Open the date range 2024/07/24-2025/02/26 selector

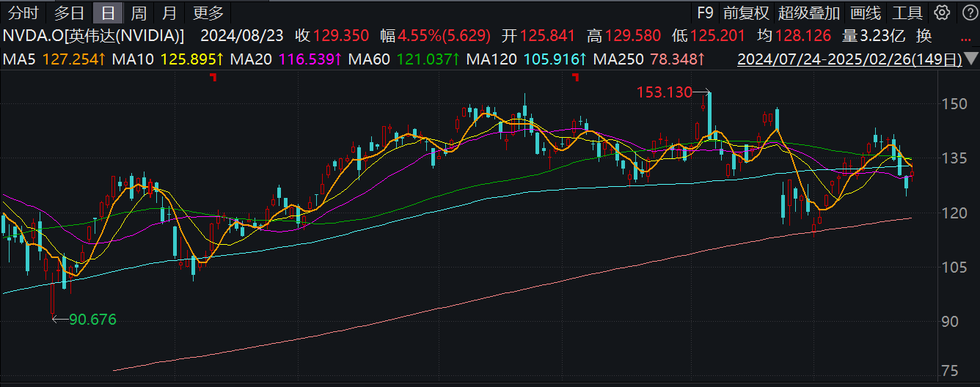pos(849,59)
